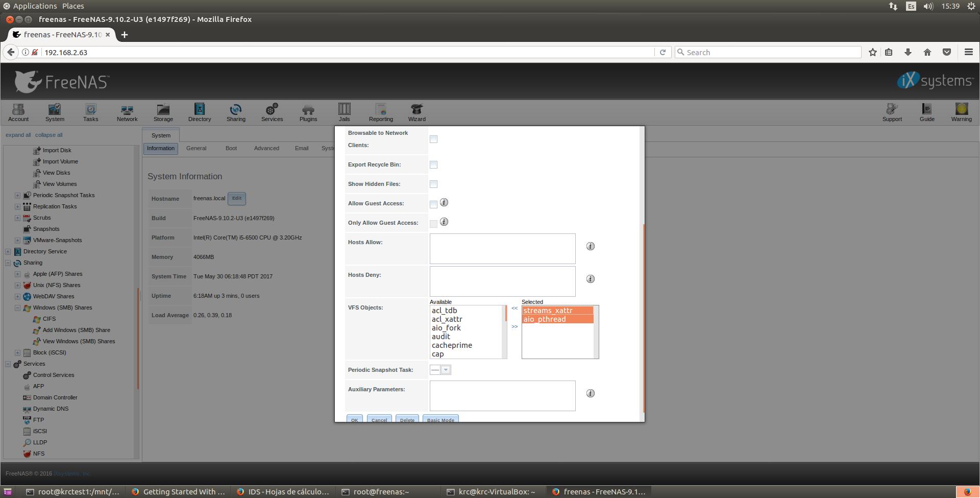980x498 pixels.
Task: Click info icon beside Allow Guest Access
Action: tap(444, 202)
